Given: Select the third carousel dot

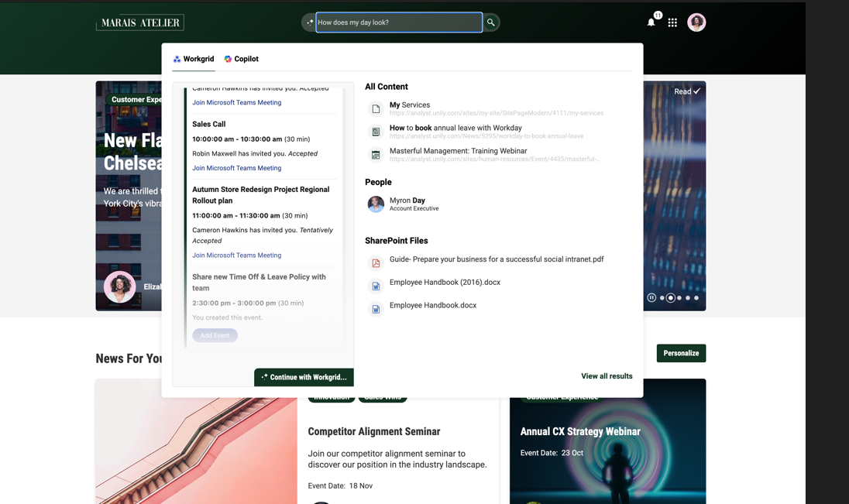Looking at the screenshot, I should 679,298.
